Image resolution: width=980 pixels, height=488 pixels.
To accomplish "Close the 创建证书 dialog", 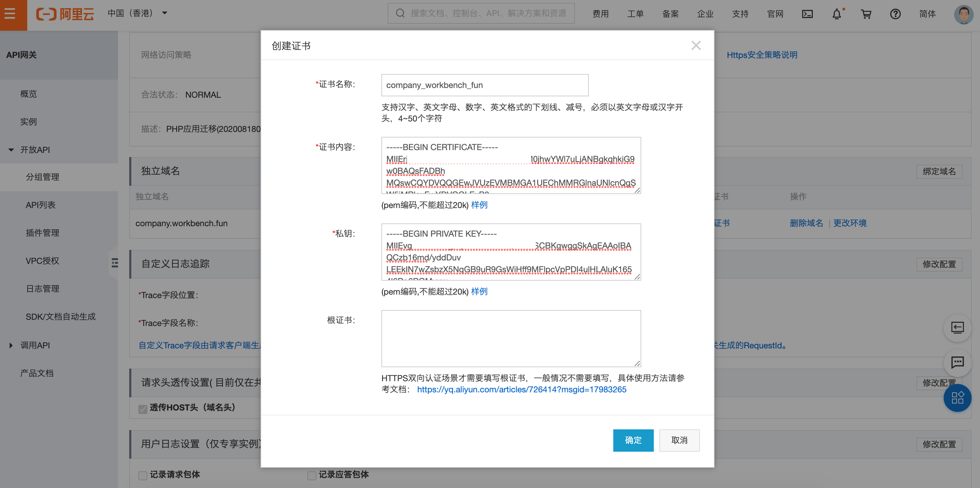I will coord(696,45).
